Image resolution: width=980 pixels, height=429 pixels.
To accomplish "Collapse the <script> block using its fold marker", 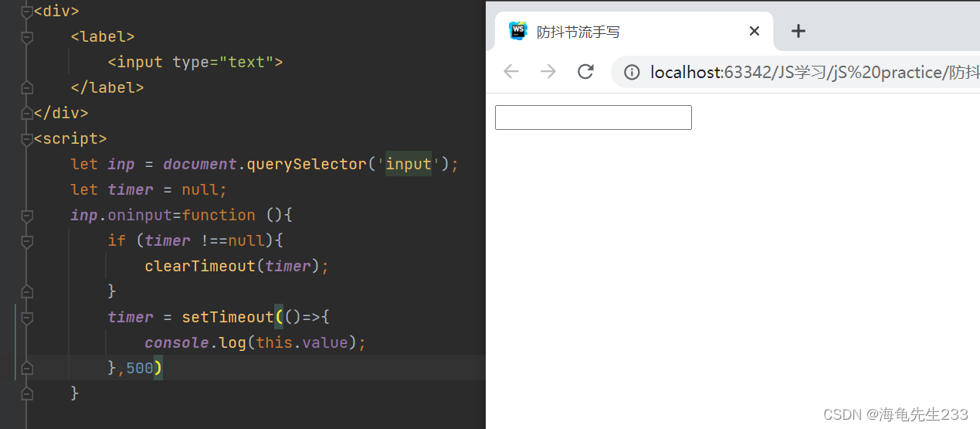I will [x=27, y=138].
